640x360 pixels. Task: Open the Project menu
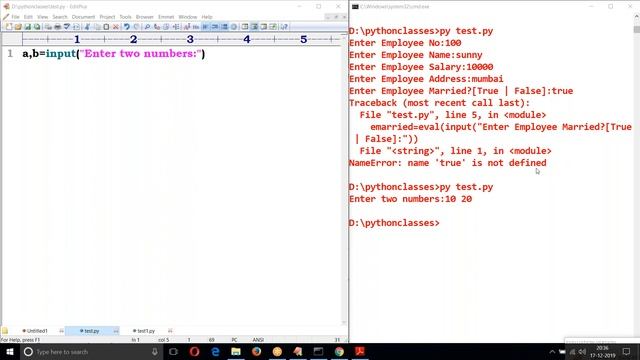coord(107,17)
